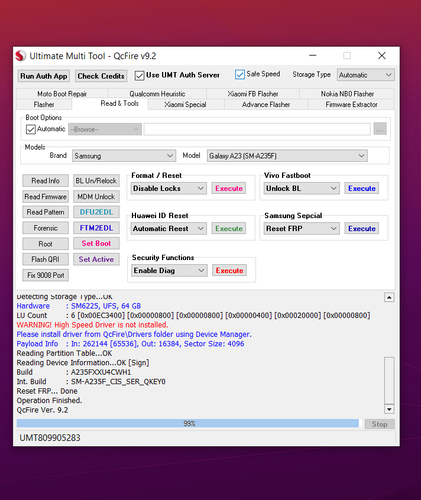Switch to the Flasher tab

point(44,104)
